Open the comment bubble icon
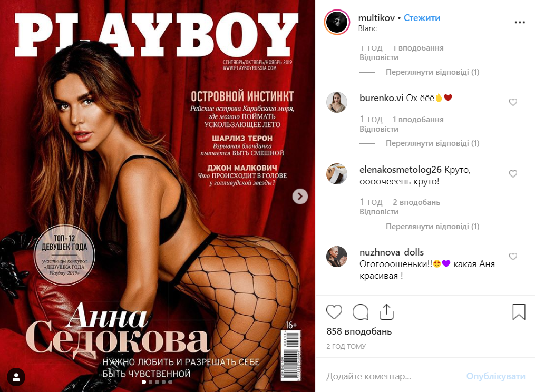535x392 pixels. 361,311
